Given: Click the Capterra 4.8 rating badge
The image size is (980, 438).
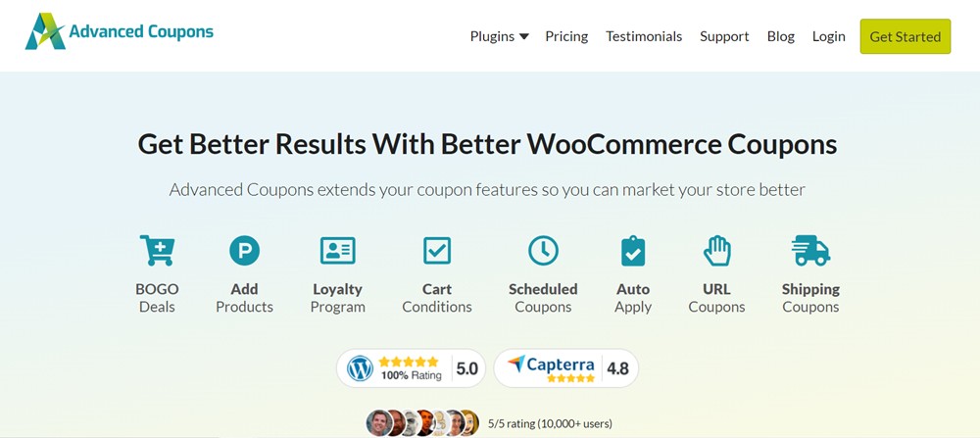Looking at the screenshot, I should coord(566,368).
